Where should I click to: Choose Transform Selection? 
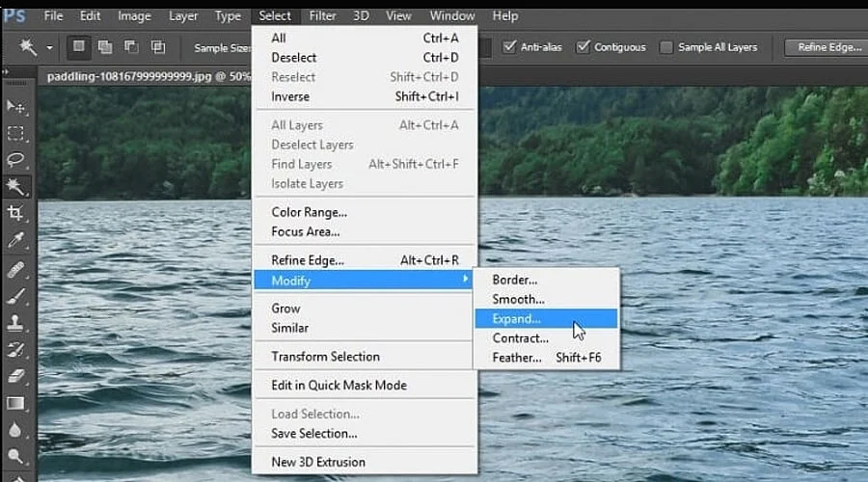[365, 357]
